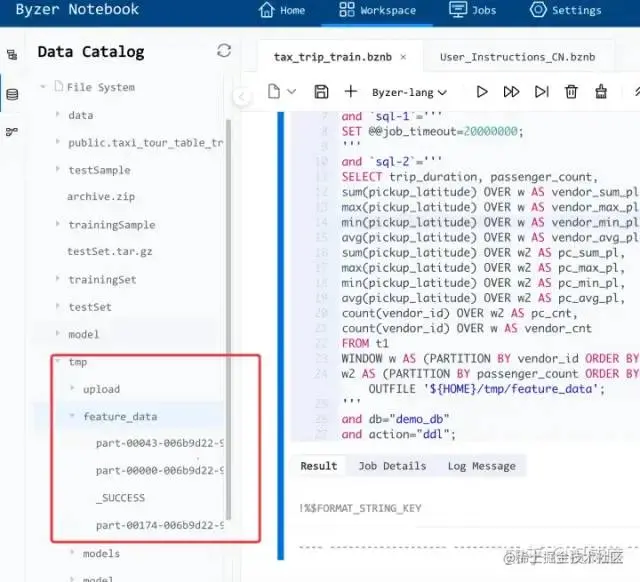Select the part-00043 file
Image resolution: width=640 pixels, height=582 pixels.
click(x=160, y=443)
